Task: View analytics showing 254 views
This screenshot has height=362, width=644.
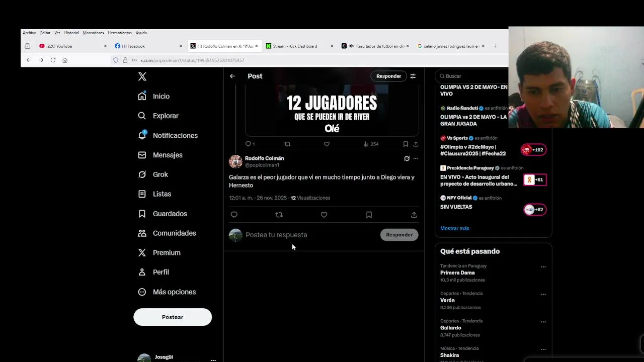Action: (371, 144)
